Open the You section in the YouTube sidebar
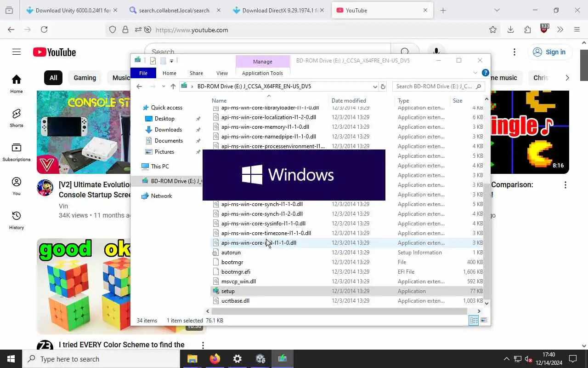The width and height of the screenshot is (588, 368). pyautogui.click(x=17, y=186)
